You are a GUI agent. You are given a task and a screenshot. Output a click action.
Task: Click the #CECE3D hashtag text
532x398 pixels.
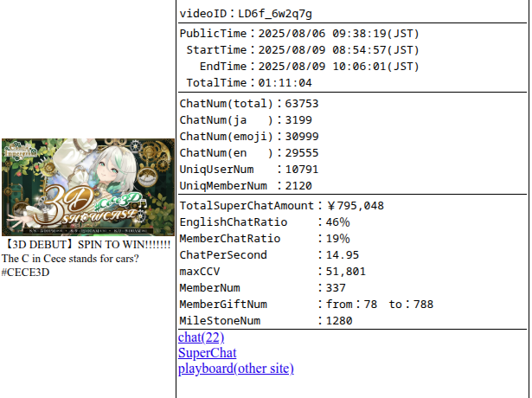tap(25, 273)
